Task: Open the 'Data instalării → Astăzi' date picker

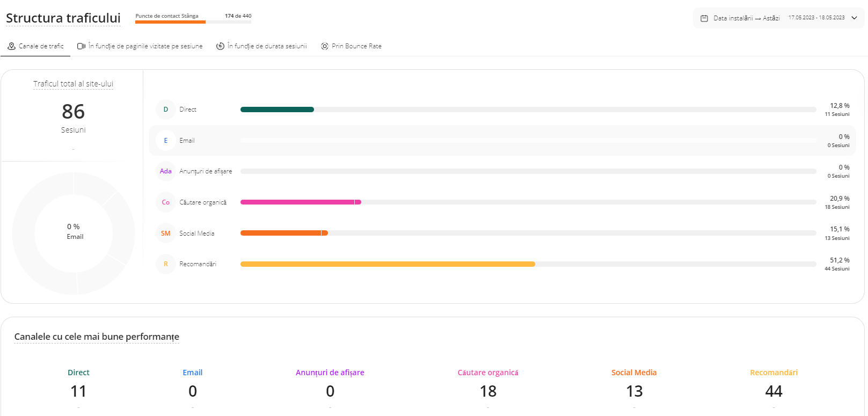Action: (746, 18)
